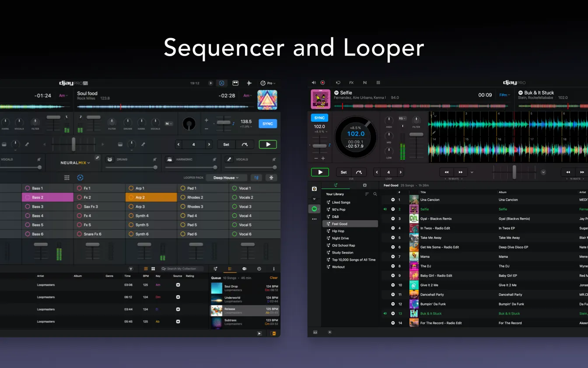Open the sampler grid icon in the right window toolbar
This screenshot has height=368, width=588.
tap(378, 82)
